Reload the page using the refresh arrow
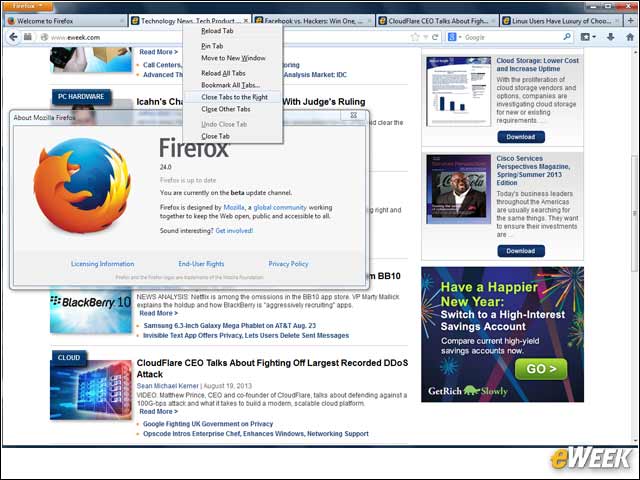The height and width of the screenshot is (480, 640). point(435,37)
